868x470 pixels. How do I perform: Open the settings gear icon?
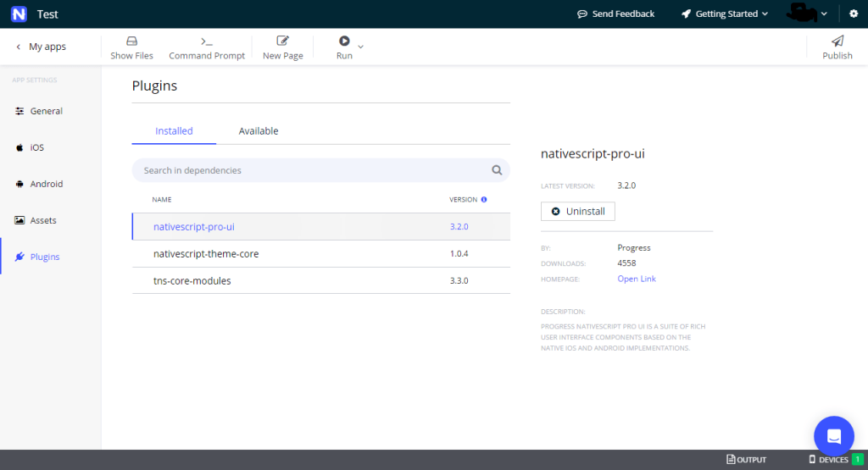(854, 14)
